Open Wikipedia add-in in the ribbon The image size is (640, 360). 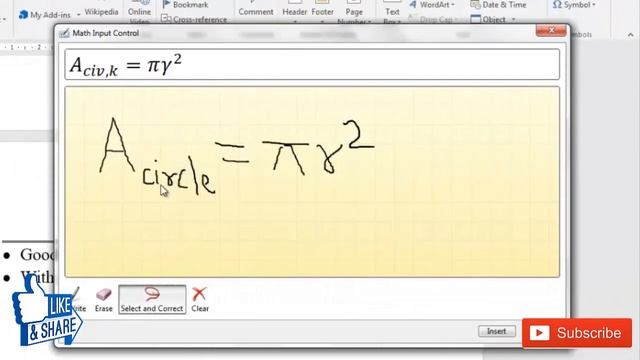tap(101, 12)
